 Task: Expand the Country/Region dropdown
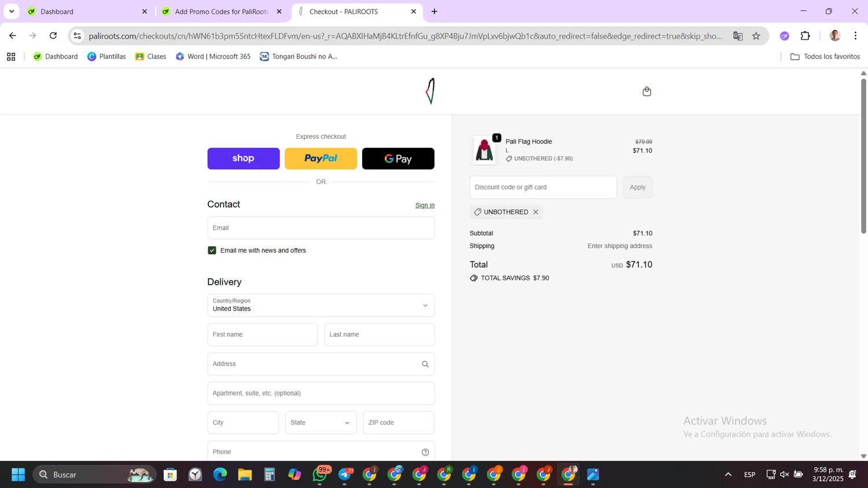coord(321,305)
